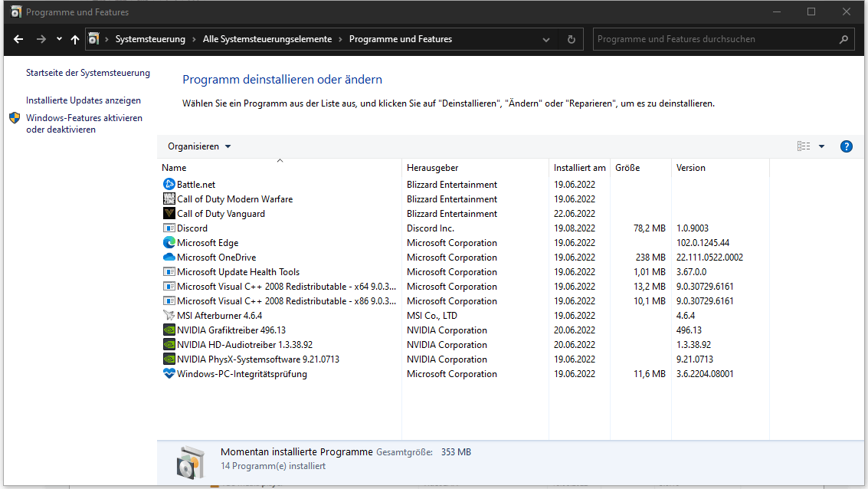Select Call of Duty Modern Warfare entry
The width and height of the screenshot is (868, 489).
234,199
